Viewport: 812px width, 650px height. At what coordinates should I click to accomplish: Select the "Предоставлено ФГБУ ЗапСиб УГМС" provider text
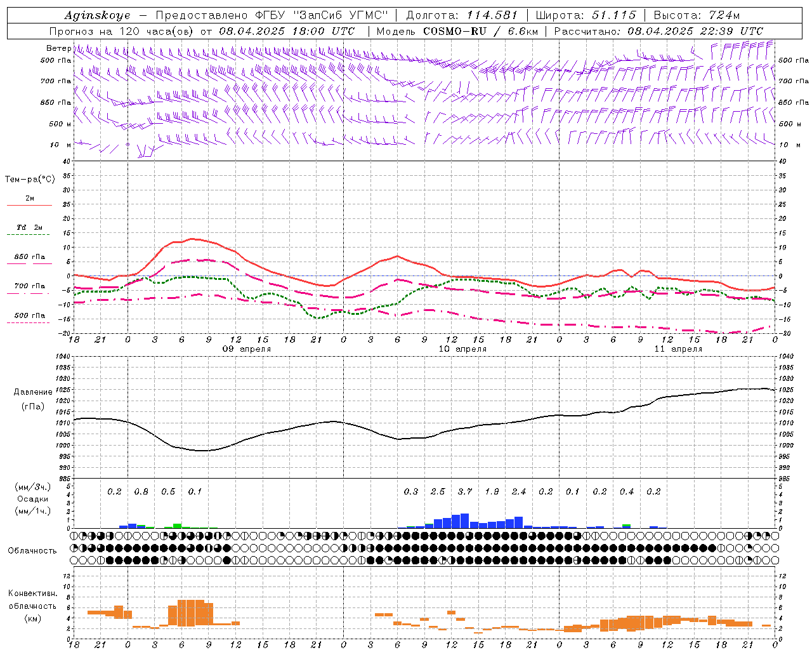[272, 16]
